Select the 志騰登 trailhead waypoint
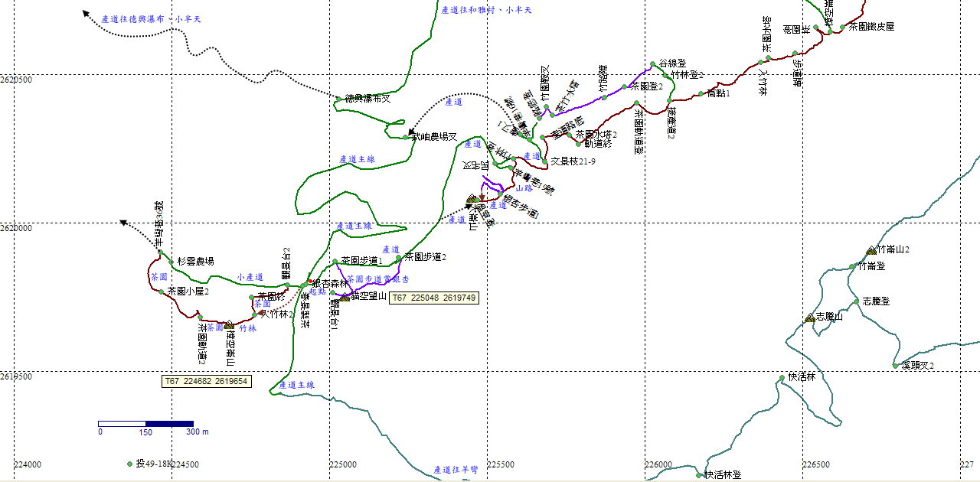Screen dimensions: 980x482 tap(856, 301)
